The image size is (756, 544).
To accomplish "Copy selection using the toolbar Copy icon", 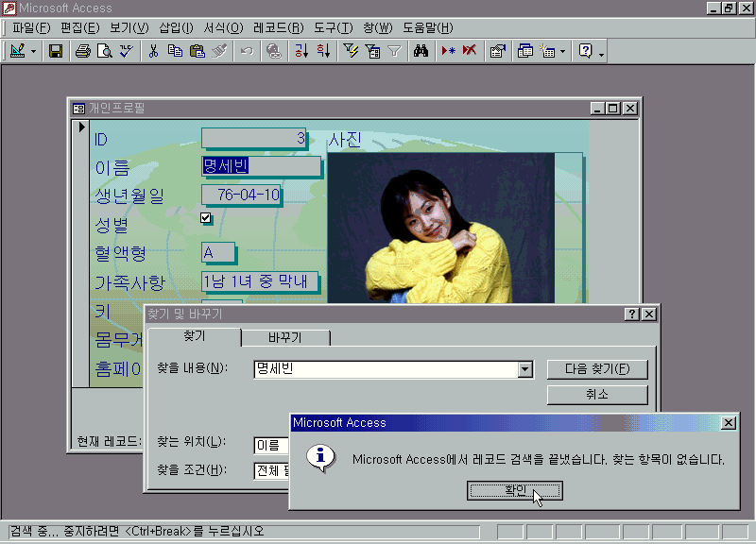I will (x=175, y=51).
